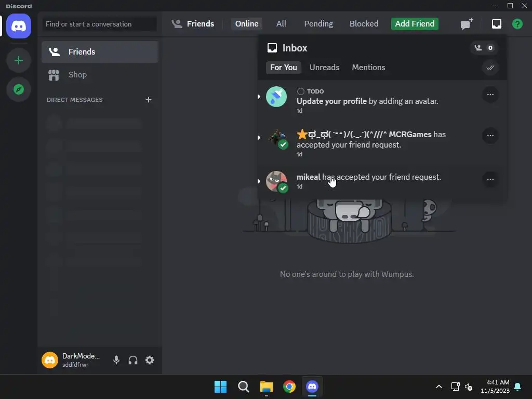Explore discoverable servers compass icon
532x399 pixels.
coord(19,89)
